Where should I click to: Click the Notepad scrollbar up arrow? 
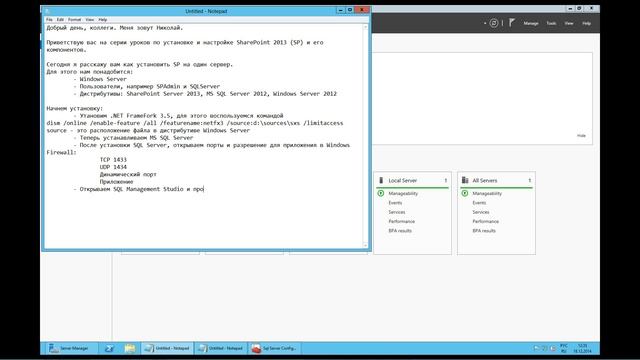coord(365,27)
